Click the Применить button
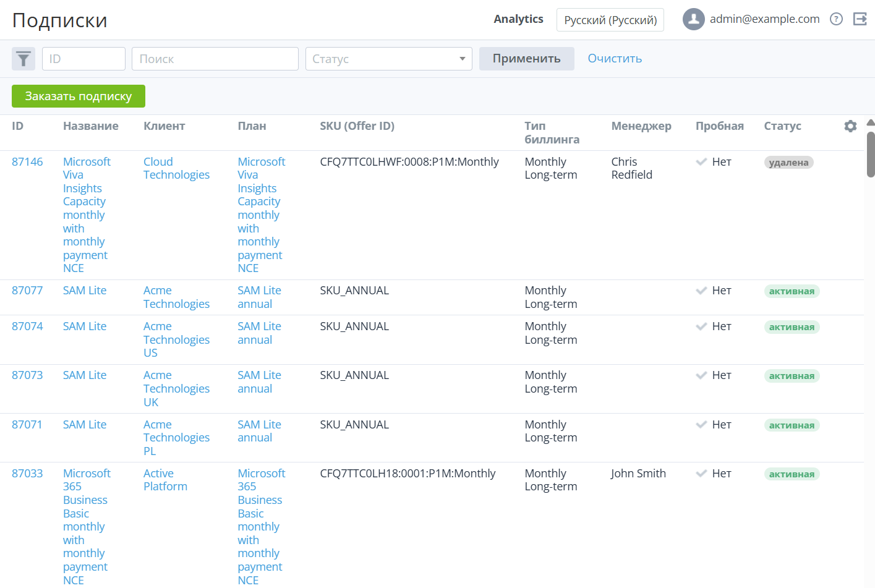The width and height of the screenshot is (875, 588). click(527, 59)
